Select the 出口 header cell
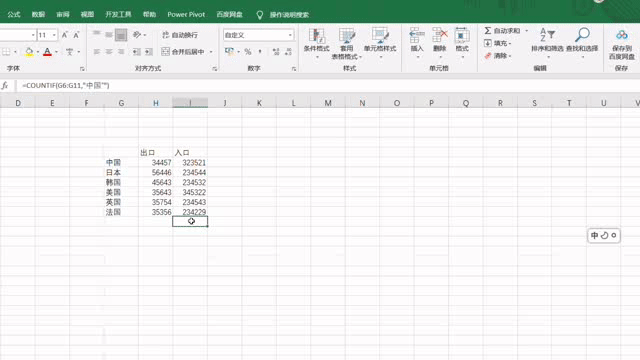The height and width of the screenshot is (360, 640). pos(156,153)
